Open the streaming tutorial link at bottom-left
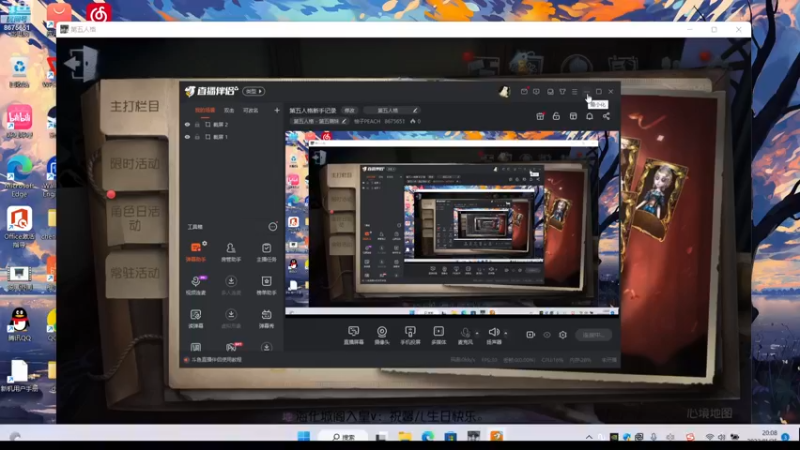800x450 pixels. tap(217, 360)
